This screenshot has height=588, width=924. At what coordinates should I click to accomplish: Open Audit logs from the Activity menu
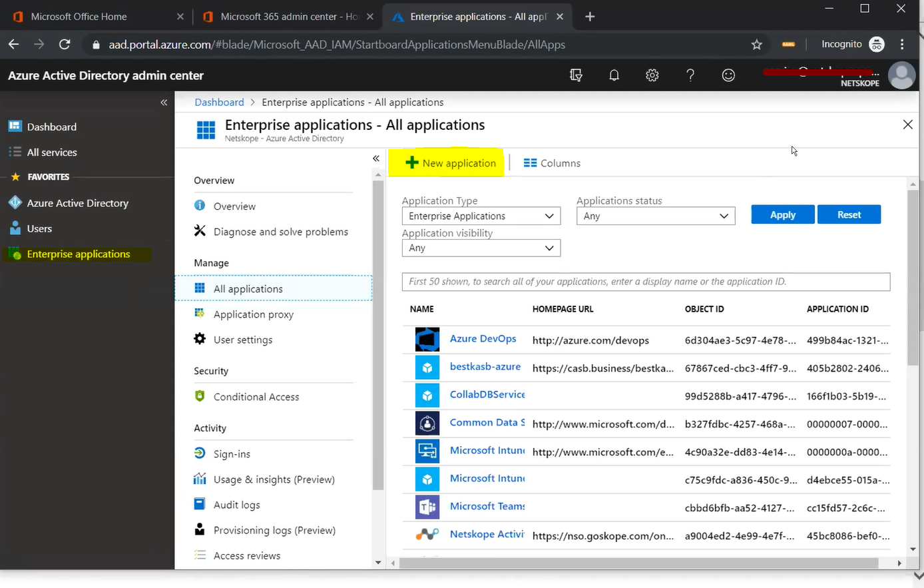[236, 505]
